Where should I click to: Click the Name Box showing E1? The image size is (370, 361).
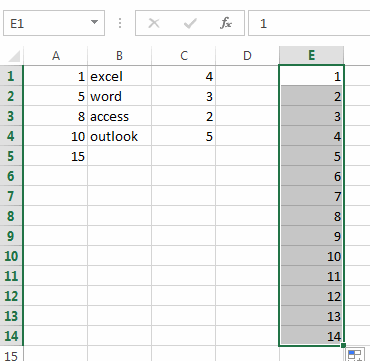54,23
